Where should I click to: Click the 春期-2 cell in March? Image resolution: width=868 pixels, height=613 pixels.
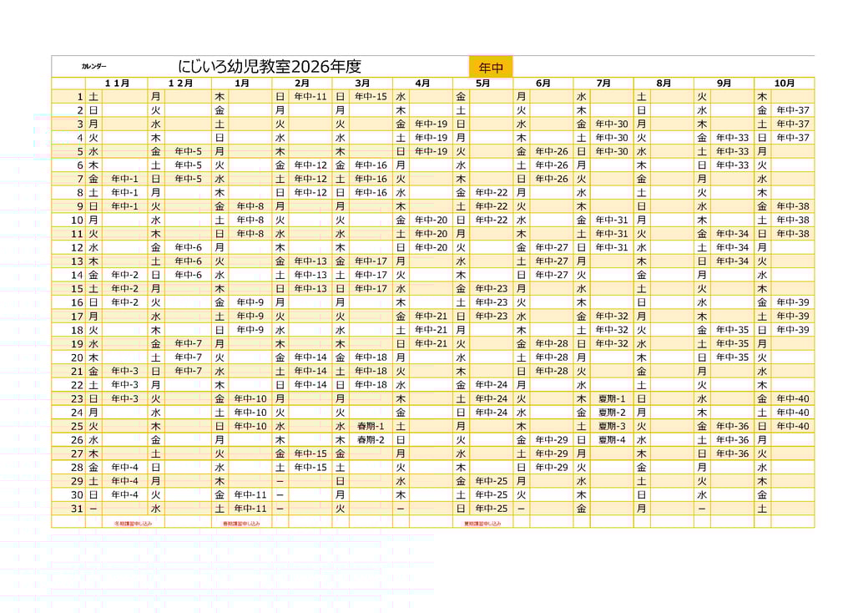point(371,440)
